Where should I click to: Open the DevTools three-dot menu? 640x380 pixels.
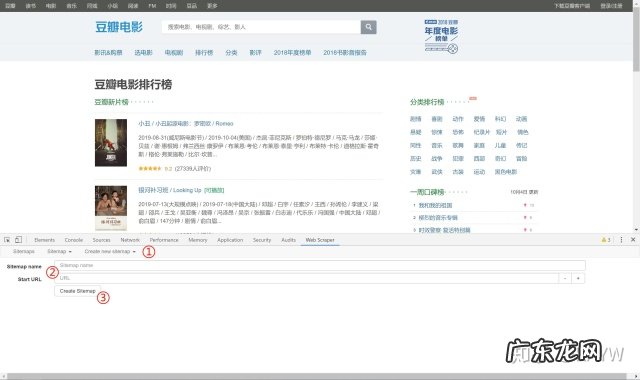(621, 240)
